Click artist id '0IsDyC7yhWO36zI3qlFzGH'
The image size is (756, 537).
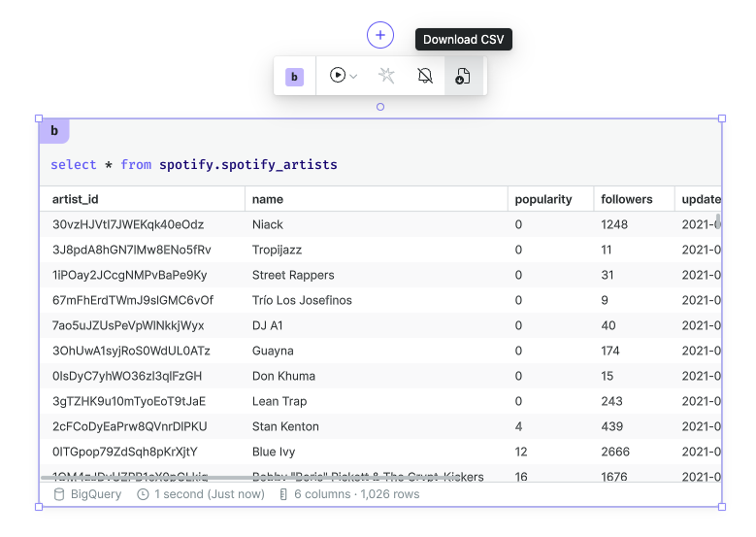coord(127,376)
